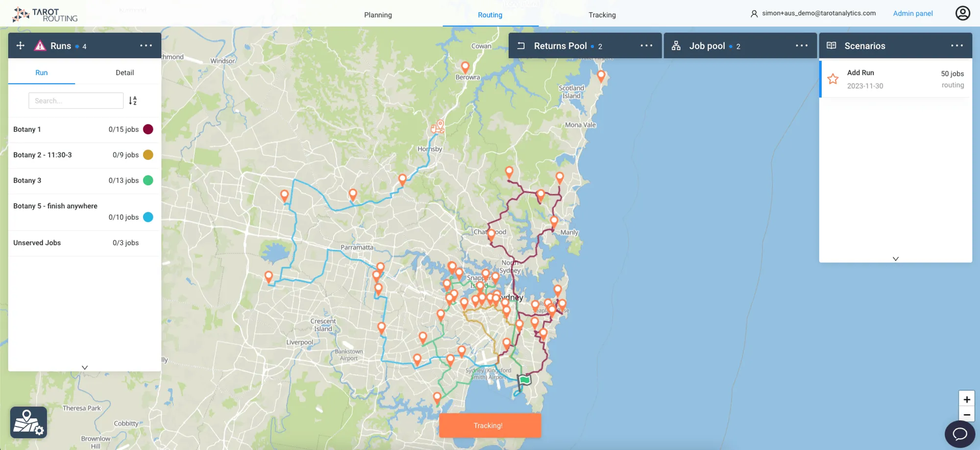Click the Returns Pool return-arrow icon
Image resolution: width=980 pixels, height=450 pixels.
521,46
